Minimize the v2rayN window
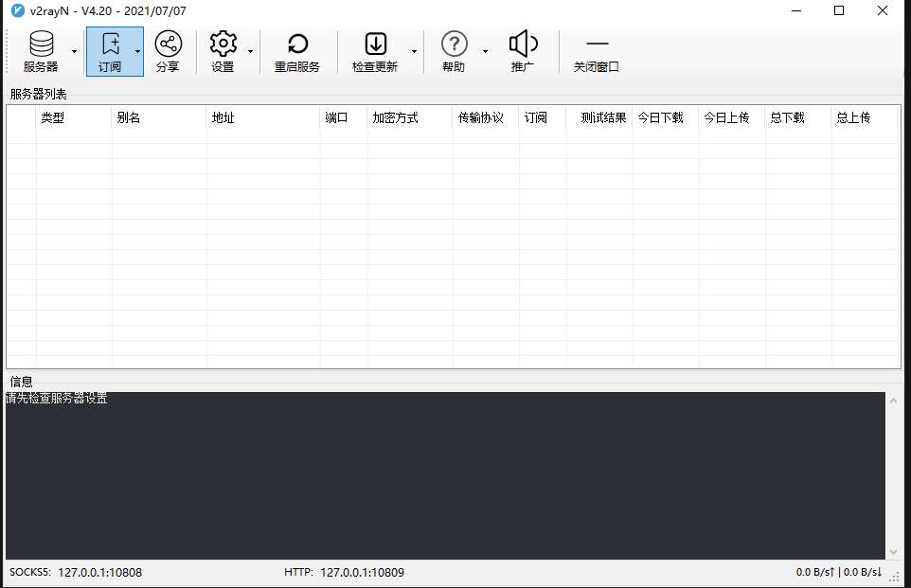Screen dimensions: 911x588 coord(796,10)
